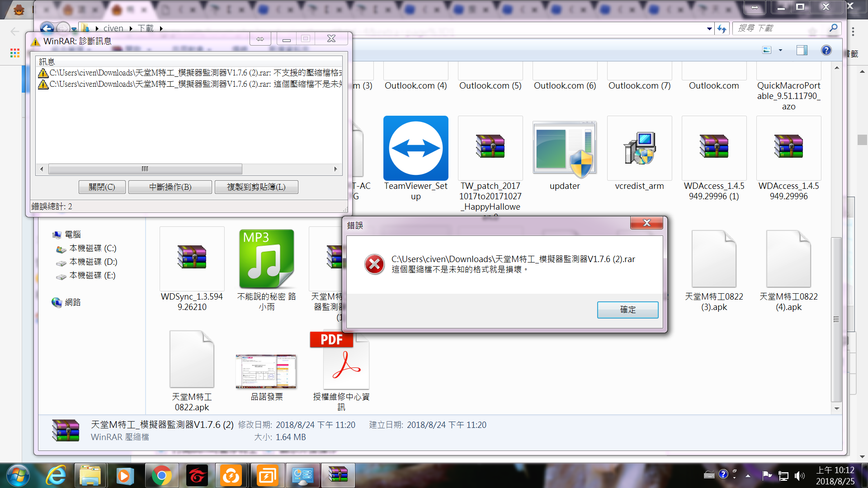Click horizontal scrollbar thumb in WinRAR messages
Screen dimensions: 868x488
pos(145,169)
